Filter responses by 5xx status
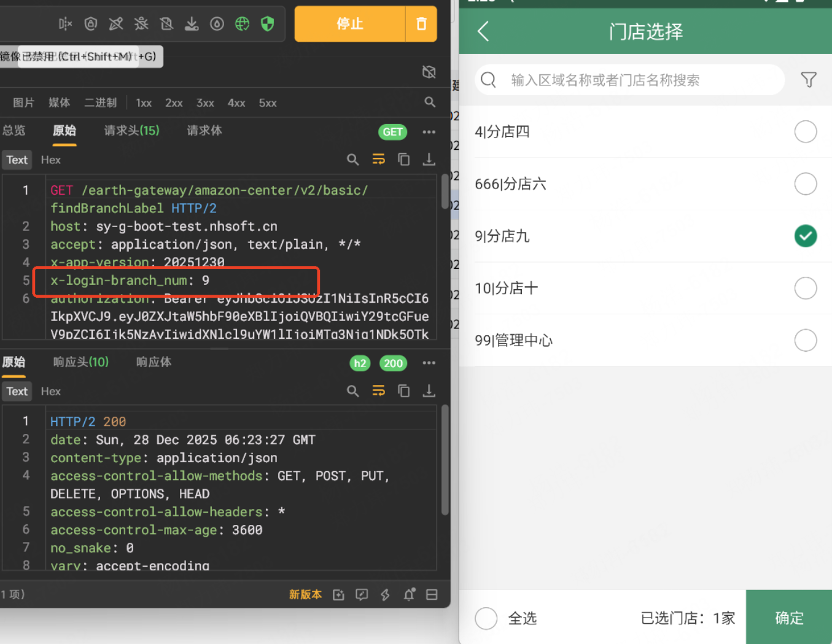The image size is (832, 644). (x=268, y=103)
